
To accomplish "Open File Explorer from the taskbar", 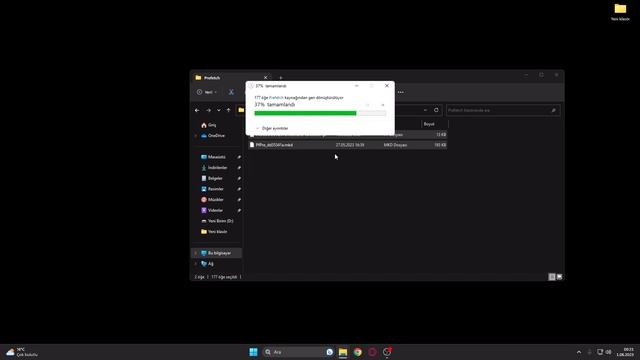I will (343, 352).
